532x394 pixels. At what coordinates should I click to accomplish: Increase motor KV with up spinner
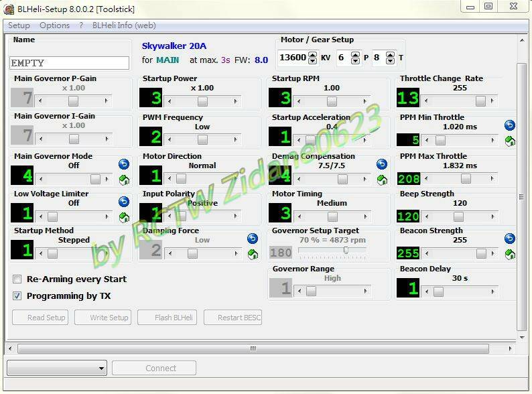pyautogui.click(x=313, y=54)
